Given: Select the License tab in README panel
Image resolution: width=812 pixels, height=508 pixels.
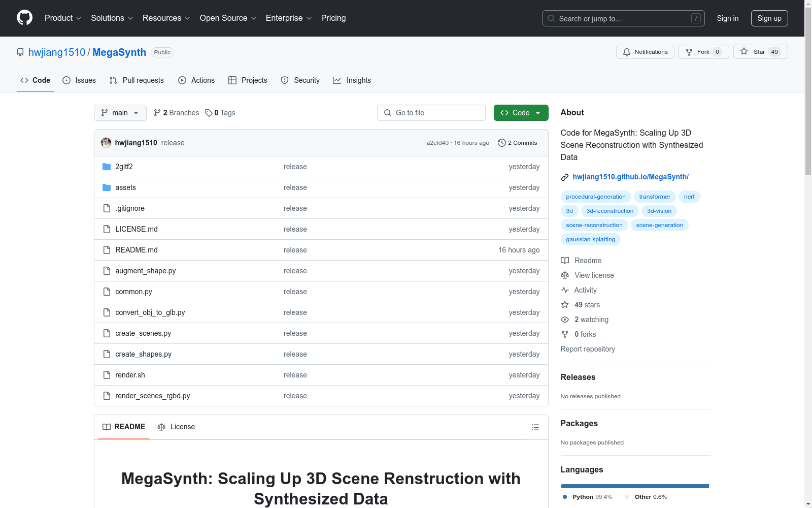Looking at the screenshot, I should (x=176, y=427).
